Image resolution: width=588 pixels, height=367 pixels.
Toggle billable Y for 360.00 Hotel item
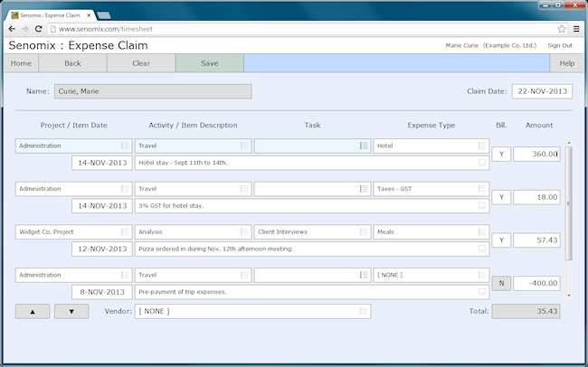[501, 154]
